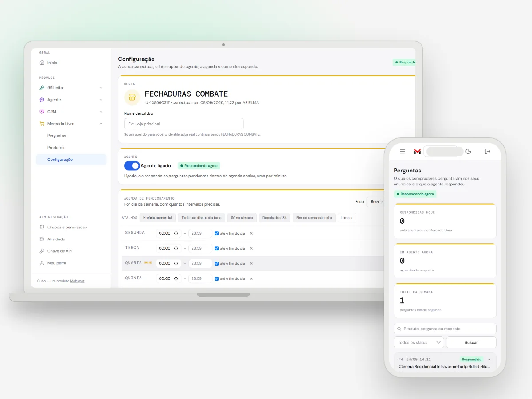This screenshot has height=399, width=532.
Task: Click the Atividade history icon
Action: [x=42, y=239]
